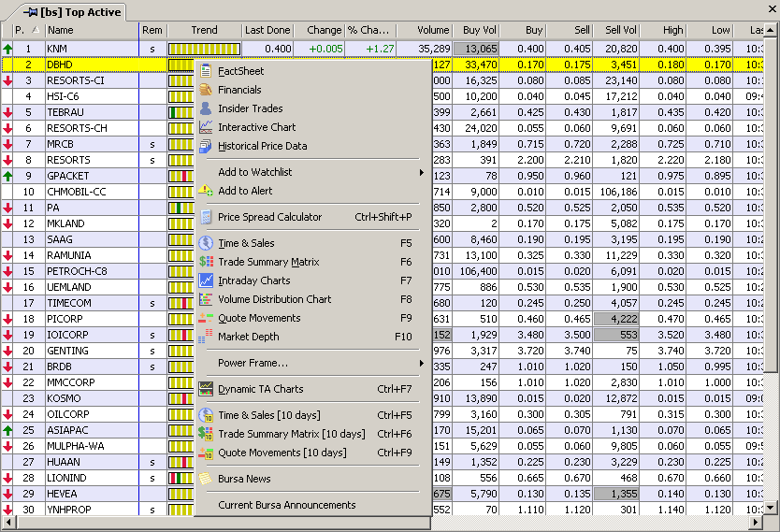Select the YNHPROP stock name
Screen dimensions: 780x532
click(x=68, y=510)
